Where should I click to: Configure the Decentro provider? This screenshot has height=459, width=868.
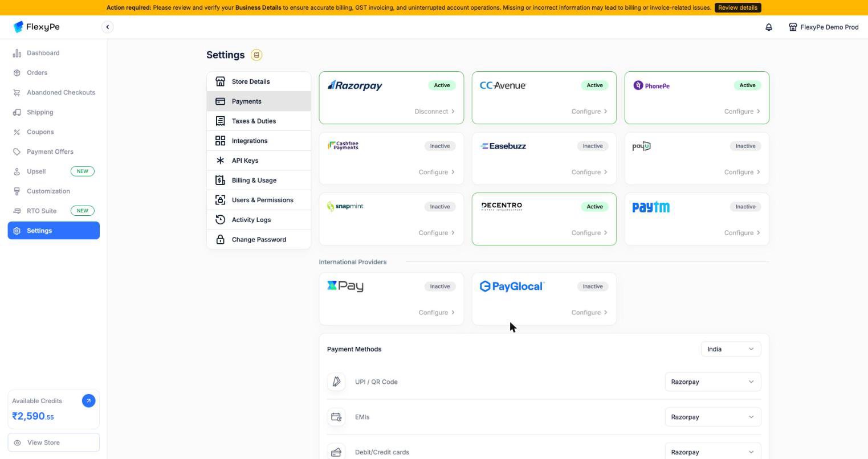589,233
